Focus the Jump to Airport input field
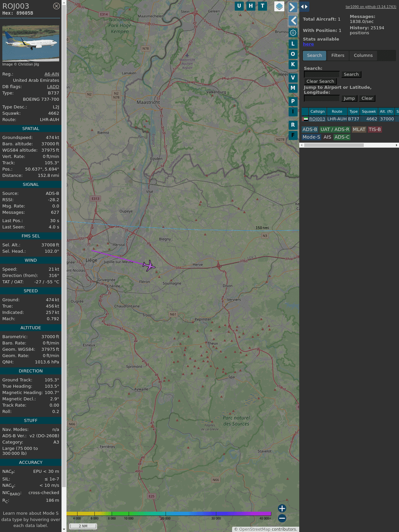The width and height of the screenshot is (399, 532). point(322,98)
